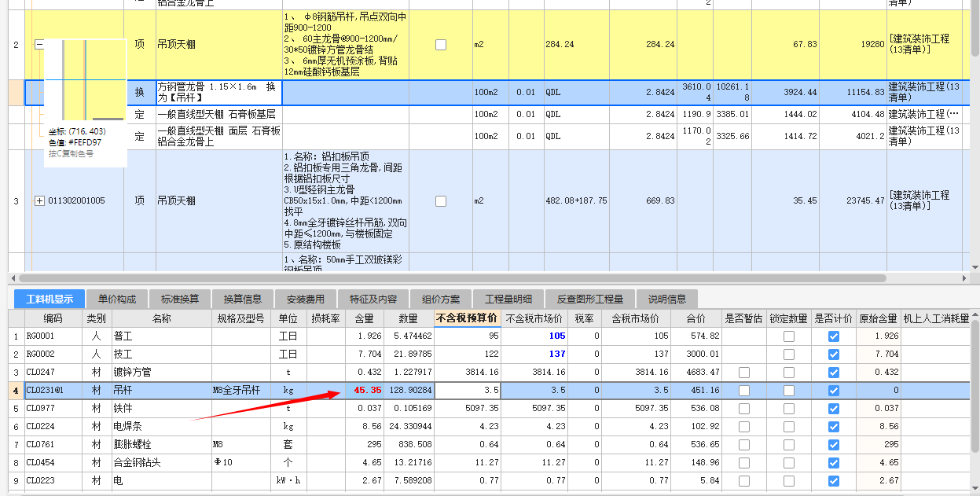Select the blue 105 market price cell
The width and height of the screenshot is (980, 496).
[x=534, y=336]
